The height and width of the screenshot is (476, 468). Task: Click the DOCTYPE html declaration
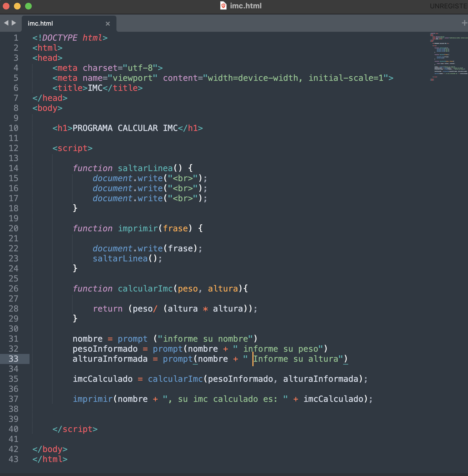(x=70, y=38)
